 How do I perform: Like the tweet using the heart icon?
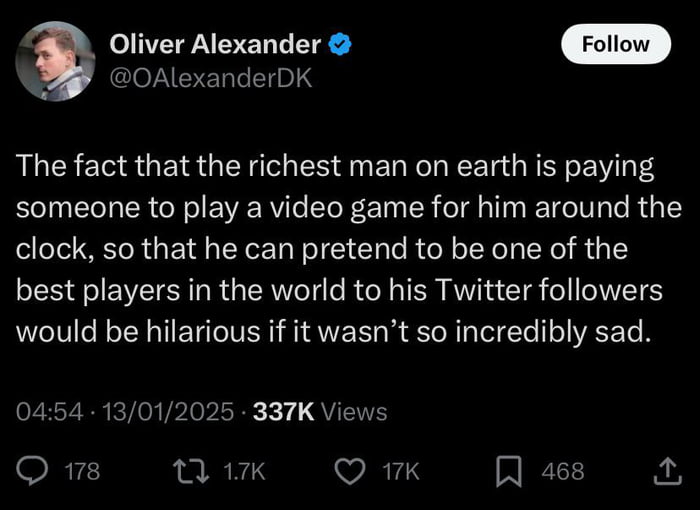pos(350,471)
